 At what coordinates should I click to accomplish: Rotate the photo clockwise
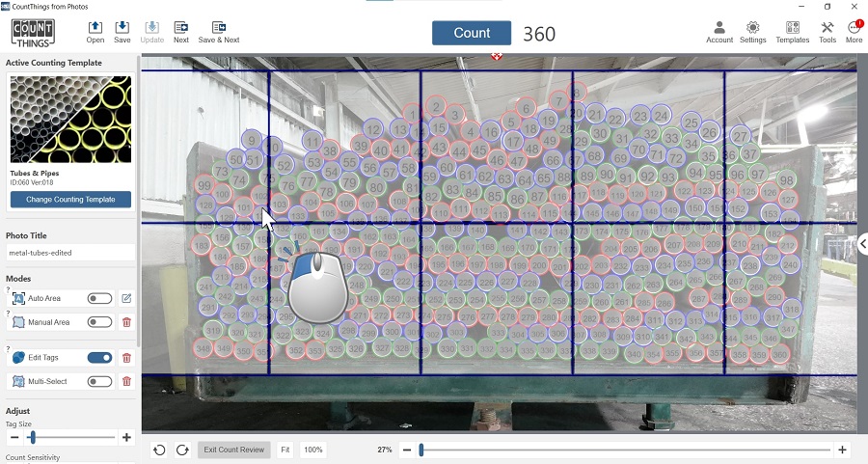pos(181,450)
